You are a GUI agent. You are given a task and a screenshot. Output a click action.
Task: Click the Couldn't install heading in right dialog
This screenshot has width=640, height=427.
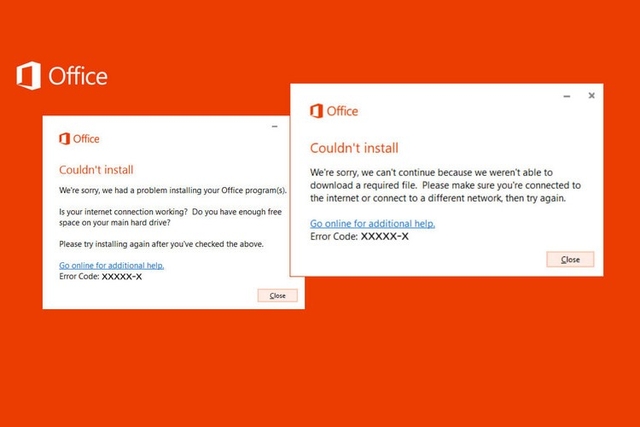click(354, 148)
